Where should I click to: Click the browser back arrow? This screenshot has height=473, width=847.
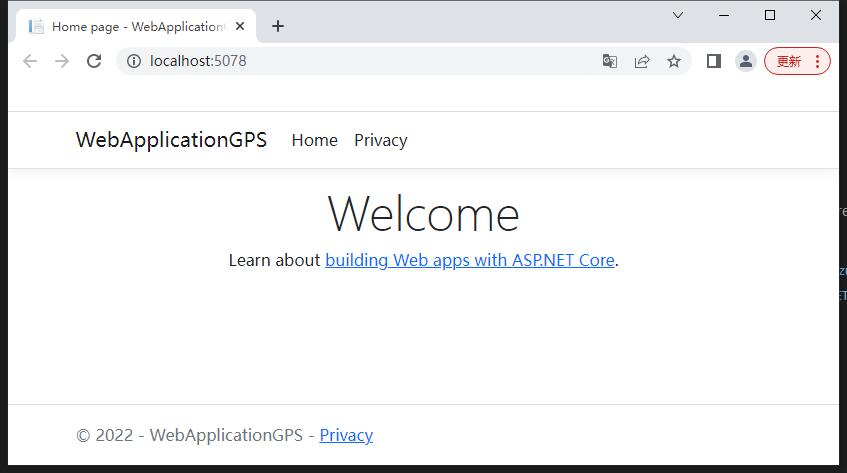(x=30, y=61)
